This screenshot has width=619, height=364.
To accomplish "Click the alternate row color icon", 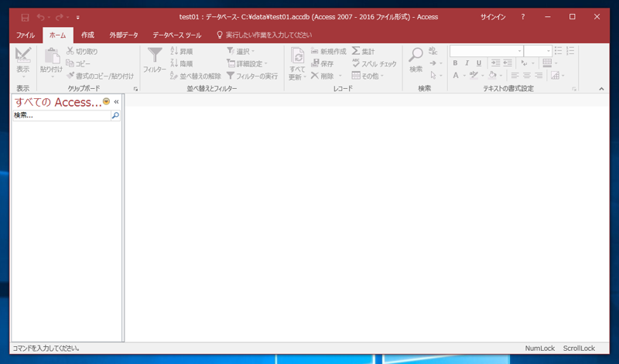I will (x=555, y=75).
